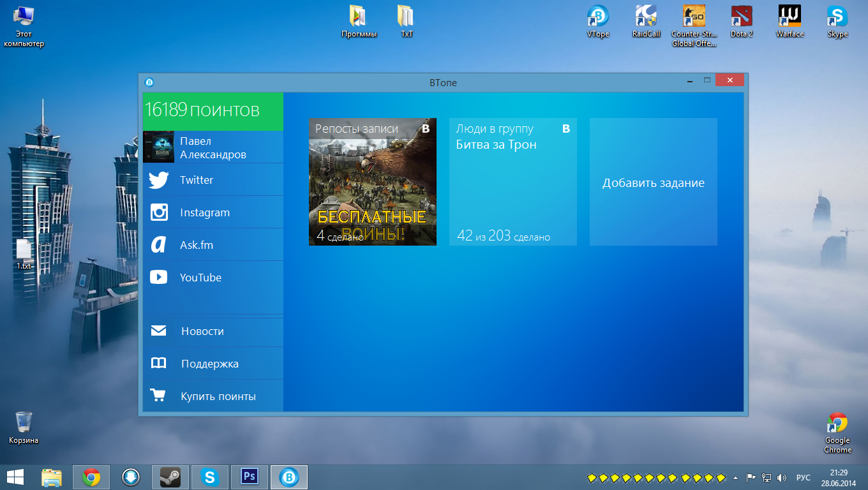Open the Люди в группу Битва за Трон tile
This screenshot has width=868, height=490.
click(513, 182)
